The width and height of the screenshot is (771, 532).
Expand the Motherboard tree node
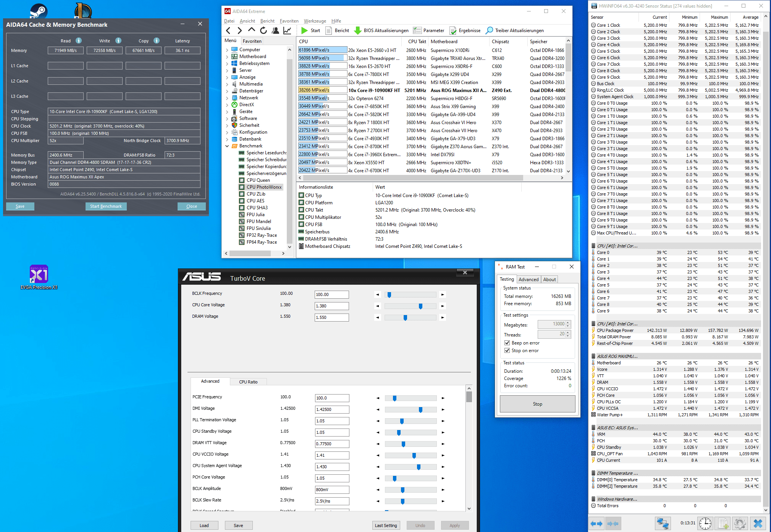click(x=227, y=57)
